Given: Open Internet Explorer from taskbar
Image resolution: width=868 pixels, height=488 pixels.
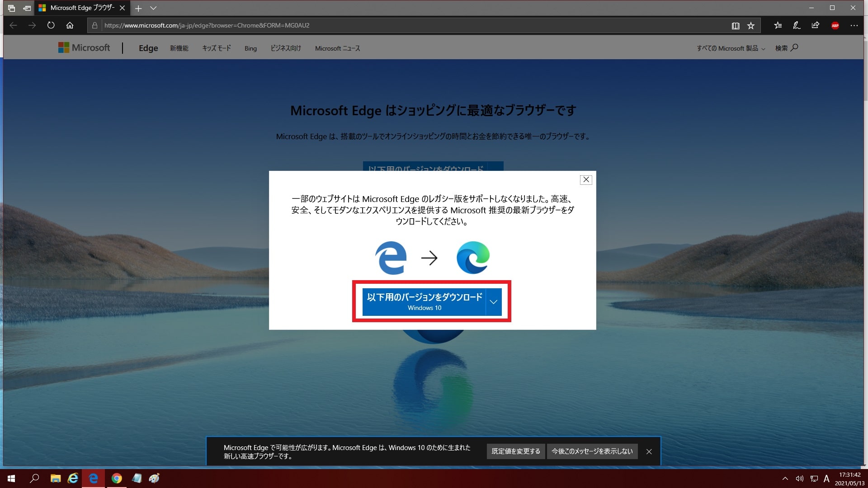Looking at the screenshot, I should (x=73, y=479).
